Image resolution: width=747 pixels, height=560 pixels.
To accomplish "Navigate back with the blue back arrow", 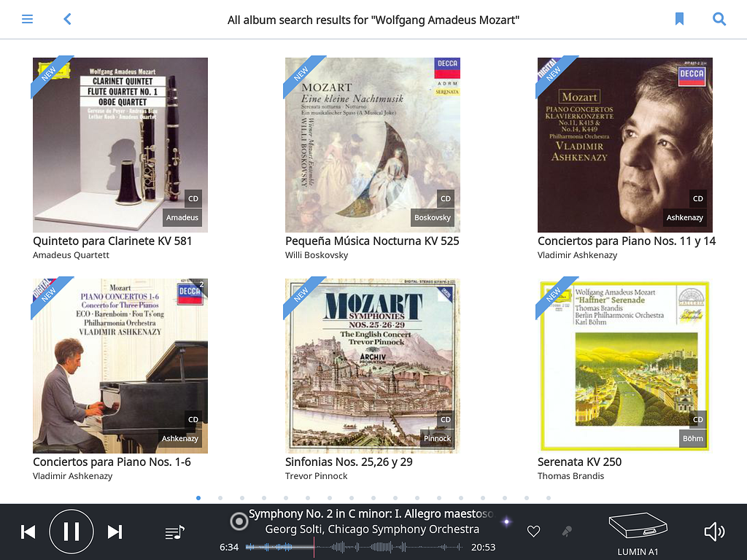I will 67,19.
